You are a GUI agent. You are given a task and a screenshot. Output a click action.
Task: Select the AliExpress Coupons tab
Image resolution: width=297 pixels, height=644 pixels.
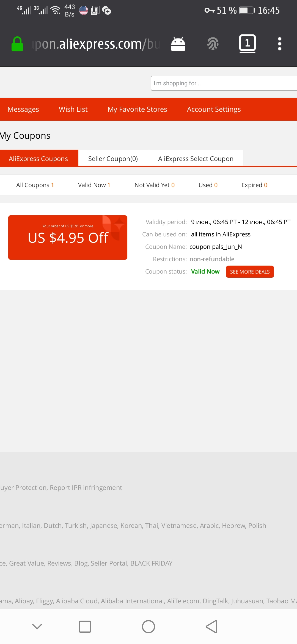(38, 159)
